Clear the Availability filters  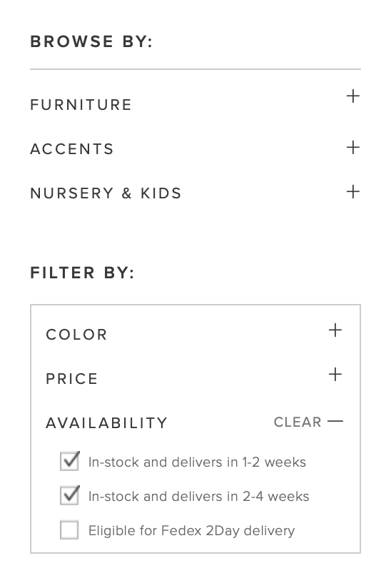(298, 422)
